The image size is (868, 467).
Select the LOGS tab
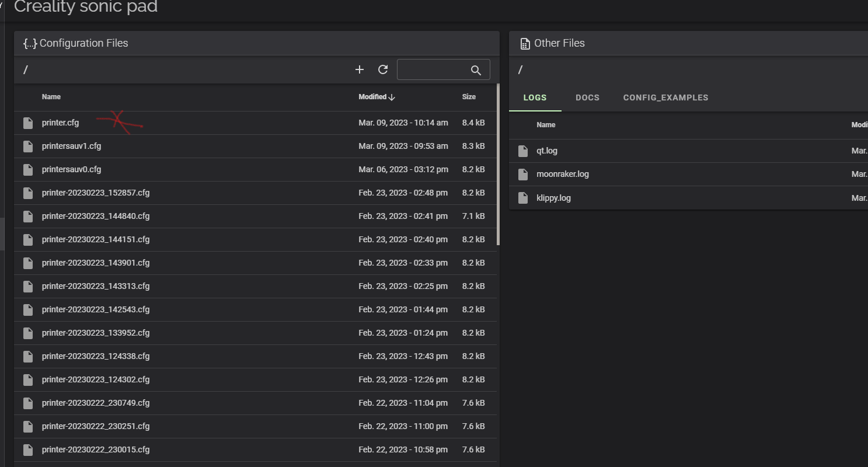click(535, 97)
